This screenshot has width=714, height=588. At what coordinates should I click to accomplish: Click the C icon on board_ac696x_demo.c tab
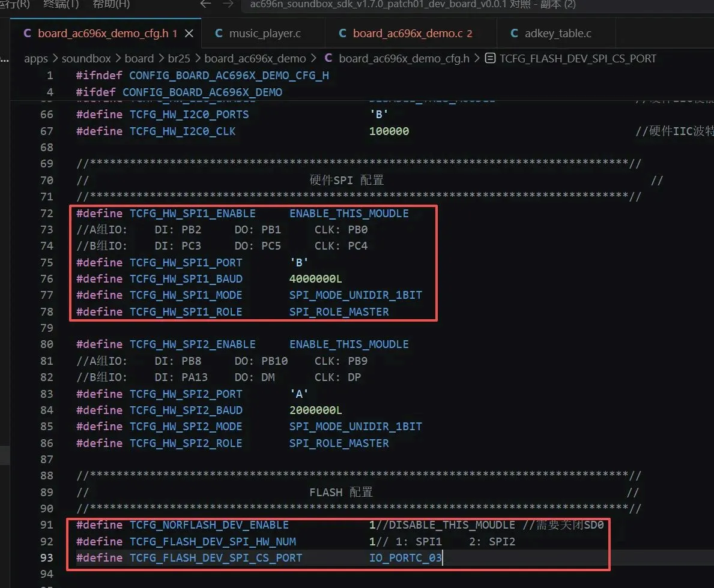tap(342, 33)
